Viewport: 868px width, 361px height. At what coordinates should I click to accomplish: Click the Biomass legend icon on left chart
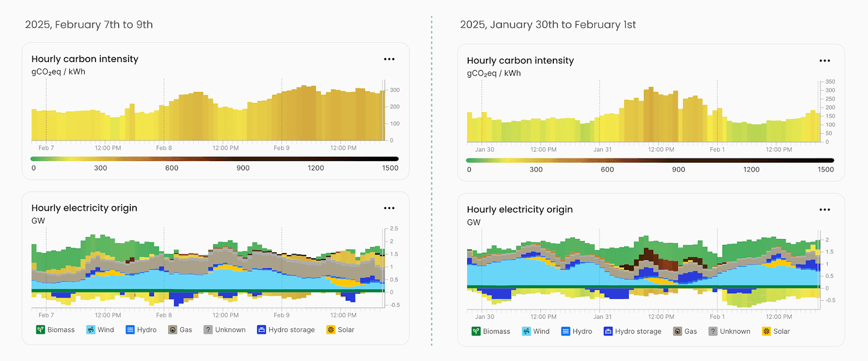(41, 330)
